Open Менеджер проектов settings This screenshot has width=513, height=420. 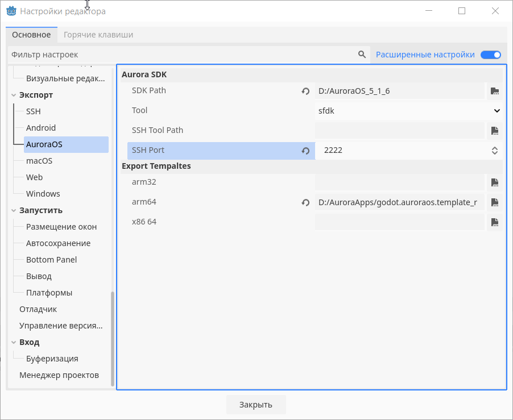[59, 375]
